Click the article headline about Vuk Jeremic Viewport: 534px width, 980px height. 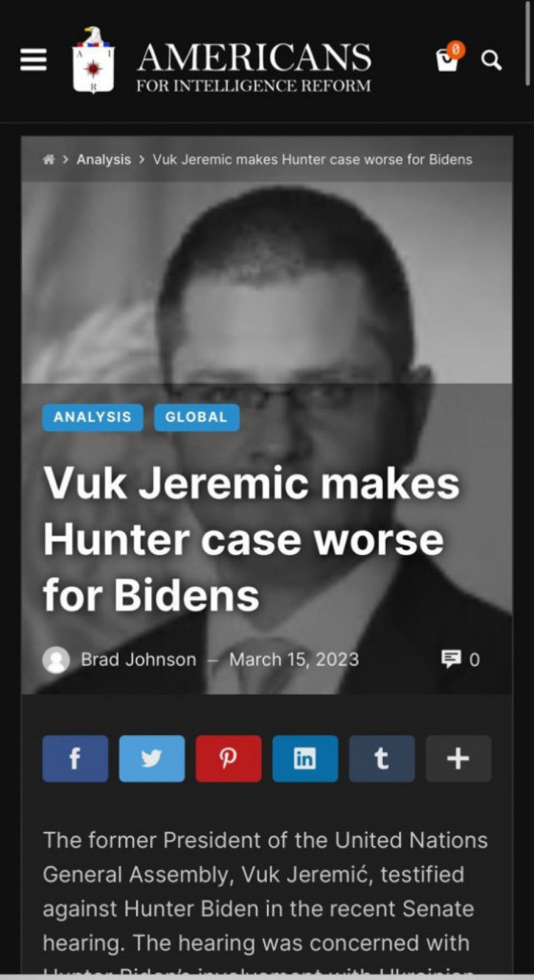click(x=251, y=539)
